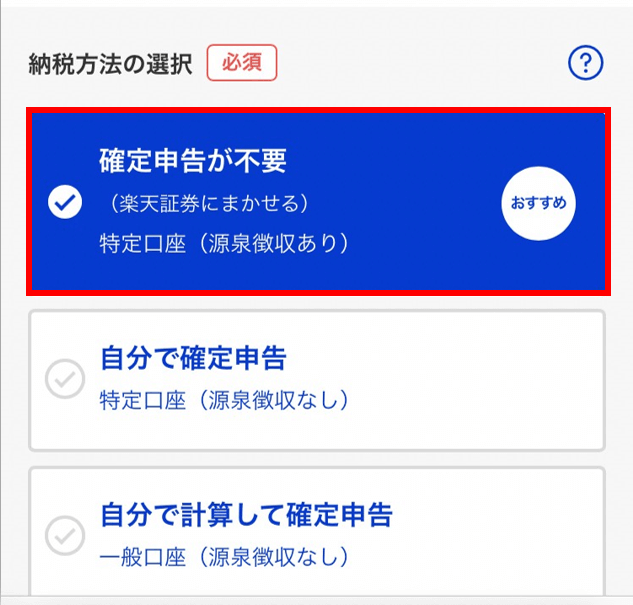Screen dimensions: 633x605
Task: Click the 自分で characters in the second card title
Action: [x=140, y=358]
